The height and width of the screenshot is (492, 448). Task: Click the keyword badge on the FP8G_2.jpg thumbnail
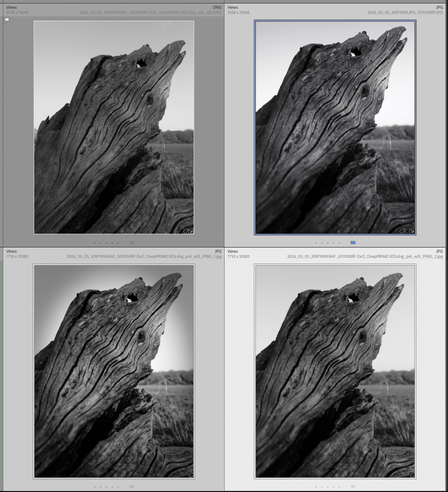(x=412, y=475)
